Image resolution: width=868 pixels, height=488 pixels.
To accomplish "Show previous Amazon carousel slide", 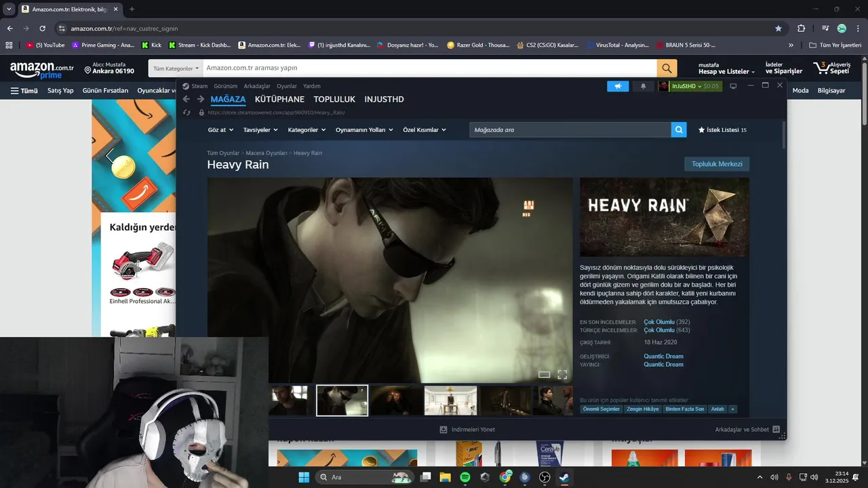I will (x=110, y=157).
